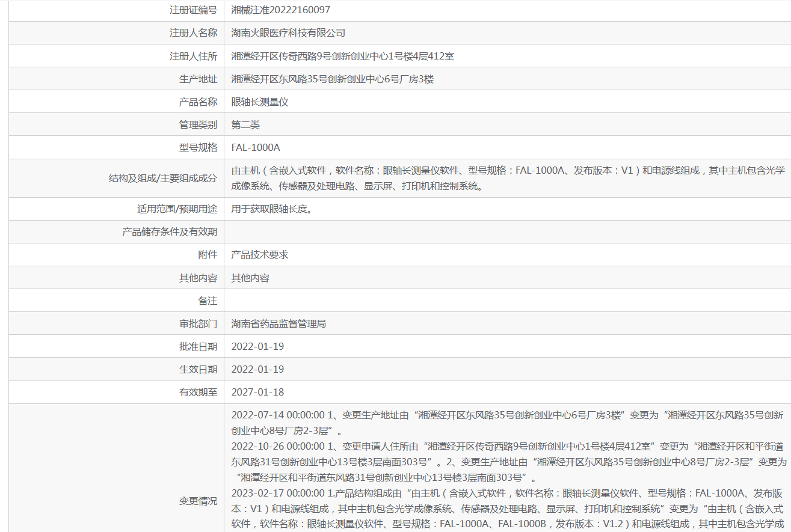Click the 管理类别 label
Viewport: 791px width, 532px height.
(x=198, y=124)
